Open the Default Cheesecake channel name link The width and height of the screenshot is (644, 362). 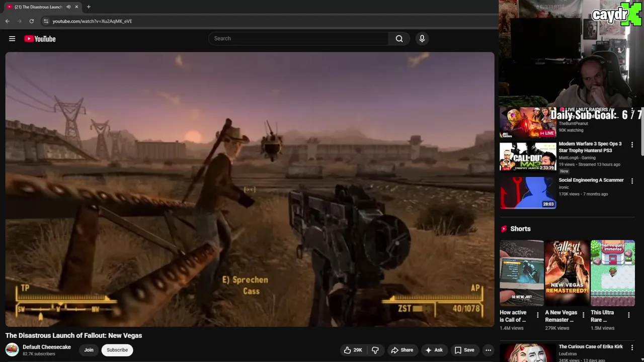point(47,347)
